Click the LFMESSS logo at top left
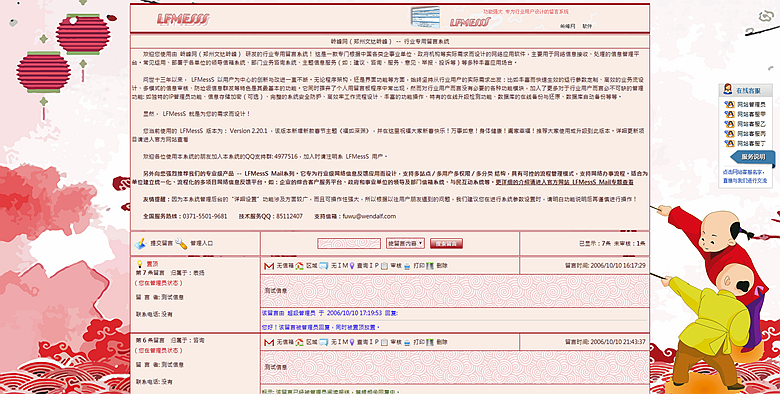780x394 pixels. point(183,19)
